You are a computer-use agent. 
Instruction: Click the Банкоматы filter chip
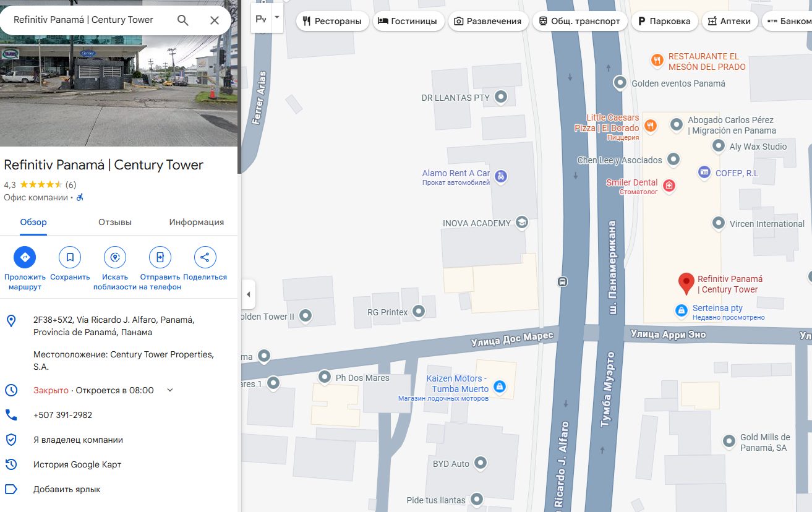[x=788, y=21]
